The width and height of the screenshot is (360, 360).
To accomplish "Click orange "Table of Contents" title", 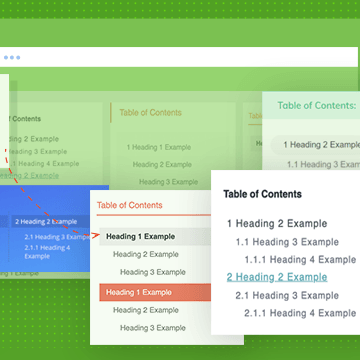I will 129,205.
